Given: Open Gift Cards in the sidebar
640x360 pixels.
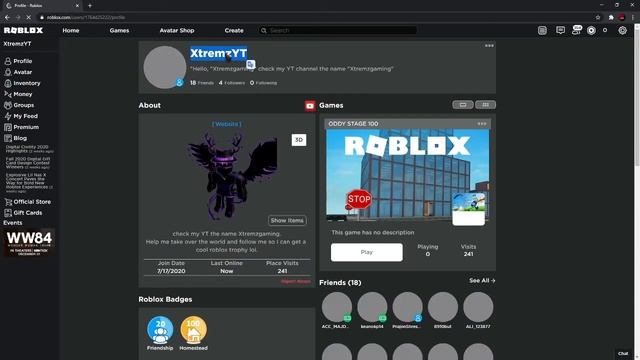Looking at the screenshot, I should coord(23,213).
